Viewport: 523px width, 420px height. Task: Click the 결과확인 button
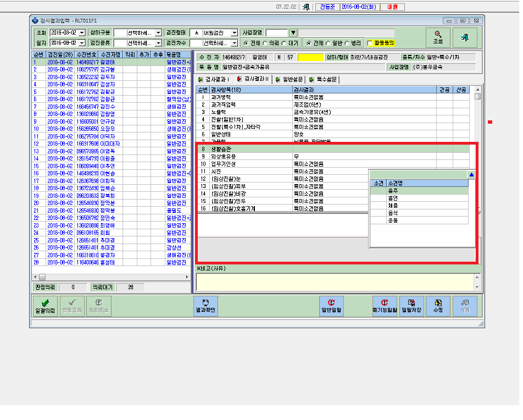pyautogui.click(x=205, y=306)
